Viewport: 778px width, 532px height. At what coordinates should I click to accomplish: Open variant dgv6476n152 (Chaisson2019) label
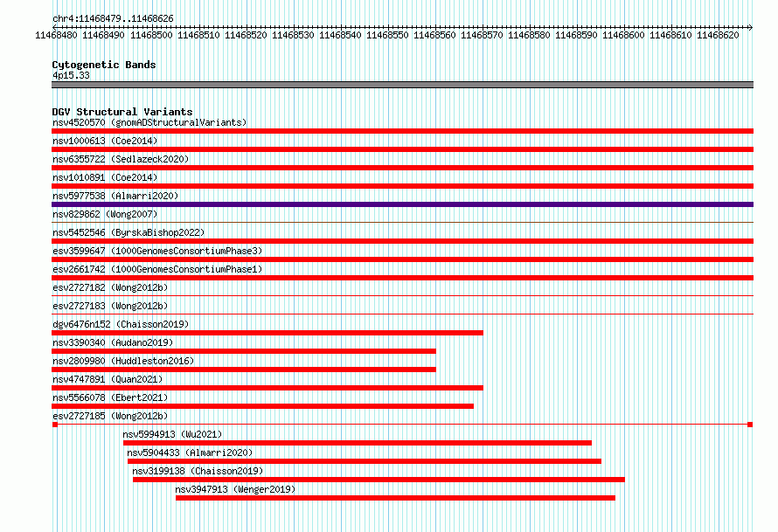(x=121, y=324)
